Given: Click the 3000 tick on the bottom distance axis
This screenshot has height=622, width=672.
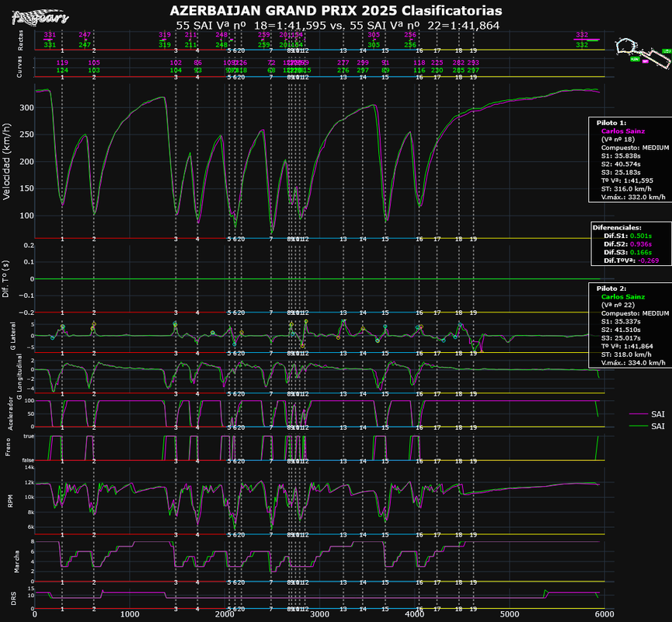Looking at the screenshot, I should pos(320,614).
